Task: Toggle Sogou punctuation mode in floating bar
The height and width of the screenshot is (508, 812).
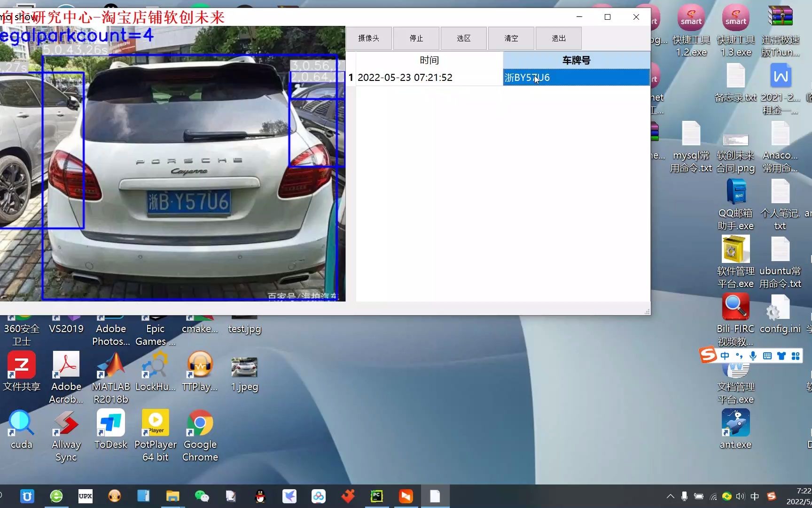Action: point(739,356)
